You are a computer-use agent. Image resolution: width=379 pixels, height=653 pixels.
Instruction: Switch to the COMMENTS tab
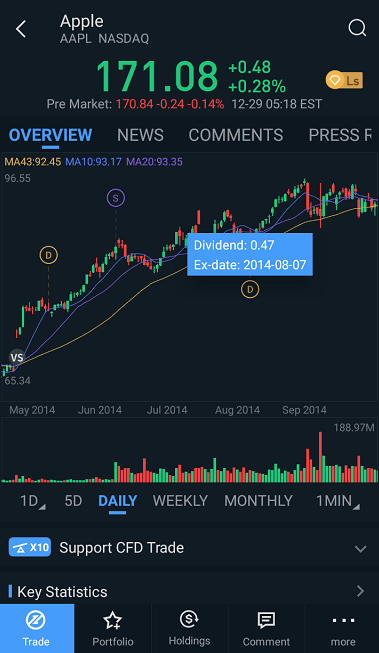coord(236,135)
